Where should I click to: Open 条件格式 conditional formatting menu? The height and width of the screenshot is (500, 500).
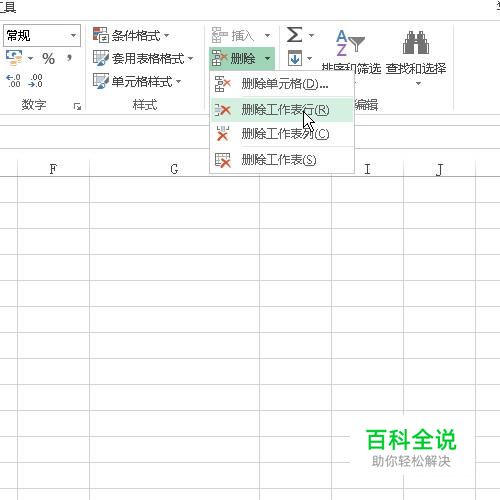(131, 35)
